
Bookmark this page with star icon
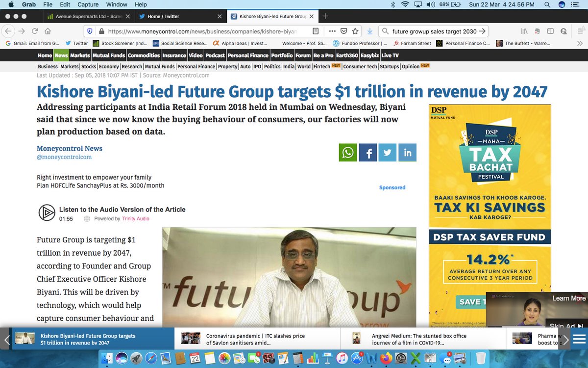tap(355, 31)
